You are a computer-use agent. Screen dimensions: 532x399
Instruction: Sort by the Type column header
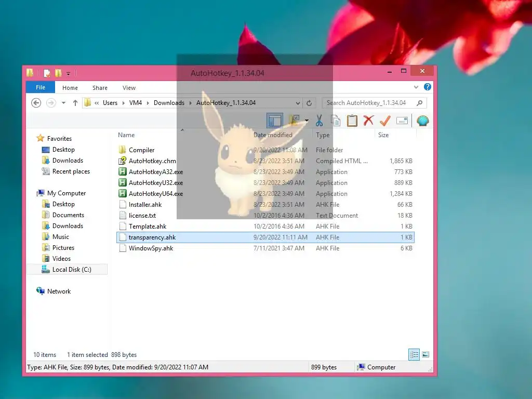(322, 135)
